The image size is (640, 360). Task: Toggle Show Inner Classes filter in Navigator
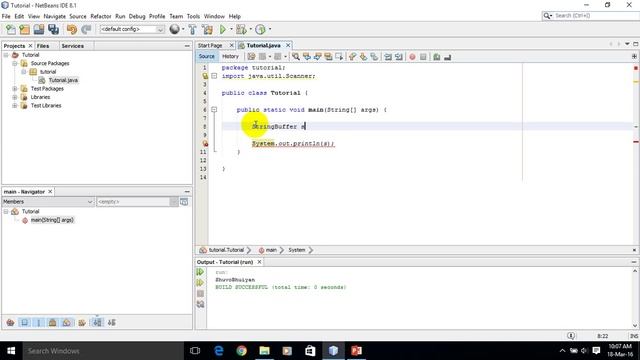tap(67, 323)
